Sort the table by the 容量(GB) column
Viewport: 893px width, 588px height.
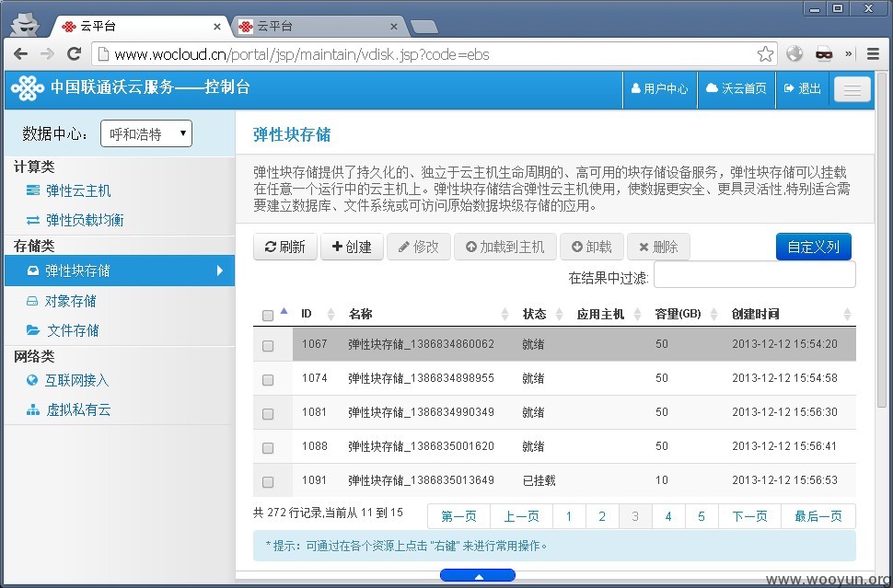coord(686,314)
